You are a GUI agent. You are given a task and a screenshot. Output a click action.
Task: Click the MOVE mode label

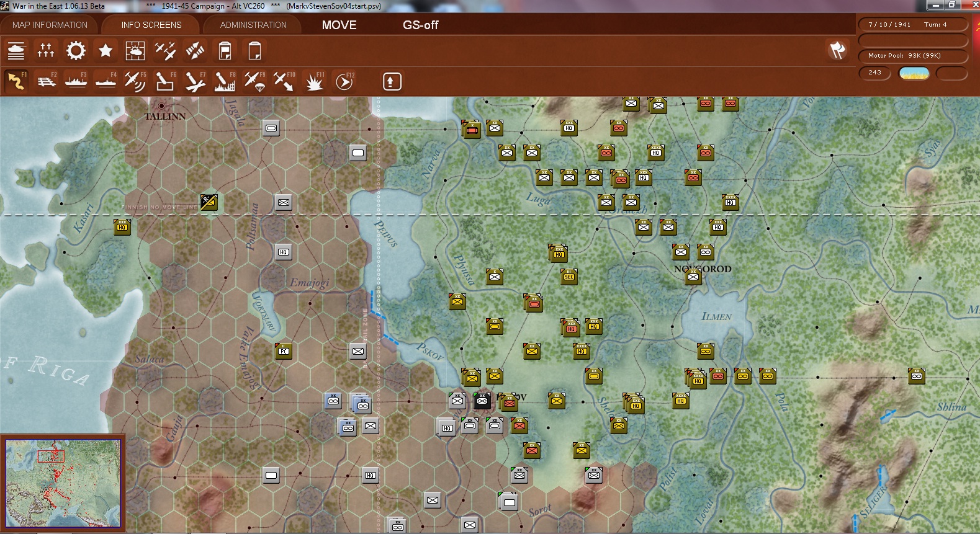[x=339, y=25]
